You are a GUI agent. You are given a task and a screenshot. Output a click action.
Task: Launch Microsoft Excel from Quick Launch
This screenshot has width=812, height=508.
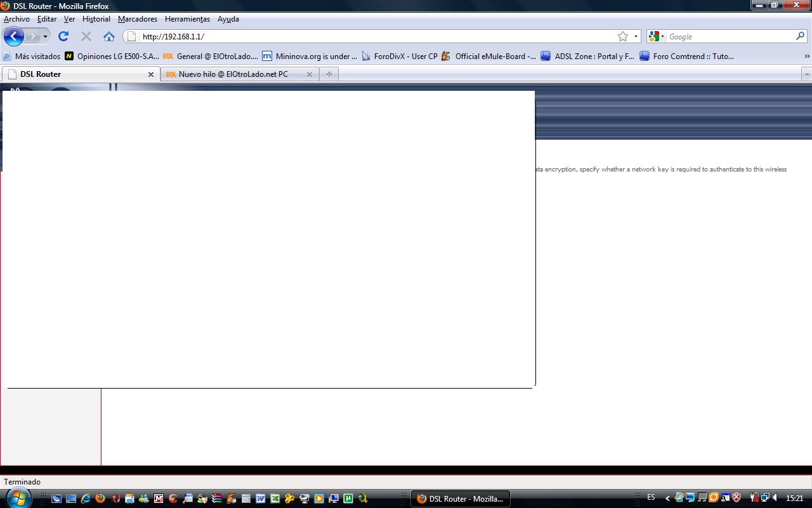click(x=275, y=498)
